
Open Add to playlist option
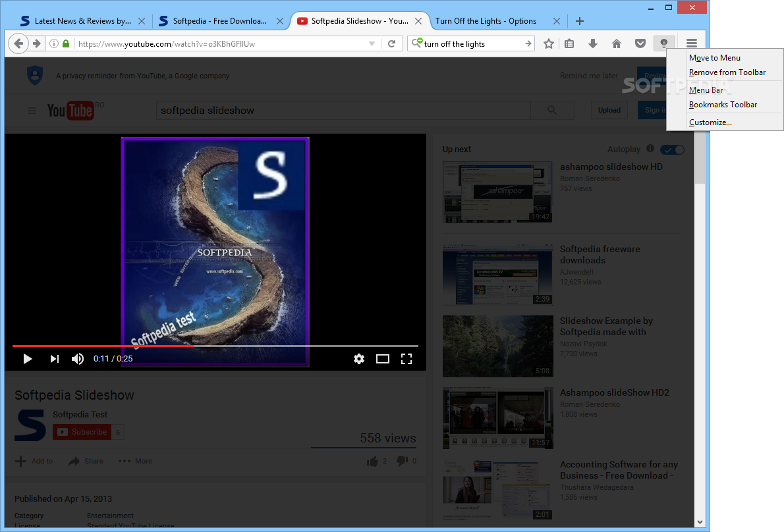tap(34, 461)
